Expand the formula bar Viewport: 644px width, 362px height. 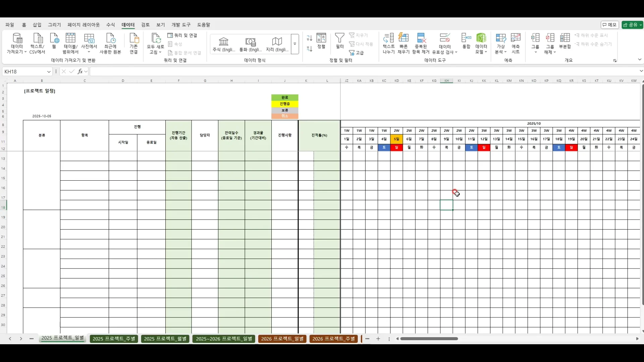click(641, 71)
